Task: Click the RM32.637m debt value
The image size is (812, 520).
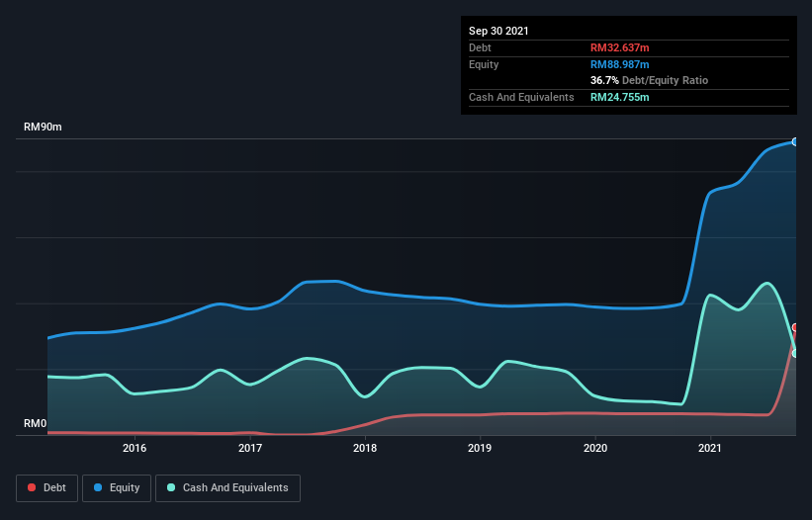Action: pos(619,47)
